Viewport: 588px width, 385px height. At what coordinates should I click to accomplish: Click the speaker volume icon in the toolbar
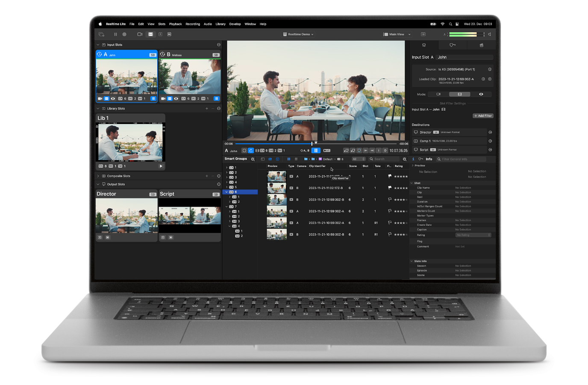(x=490, y=34)
